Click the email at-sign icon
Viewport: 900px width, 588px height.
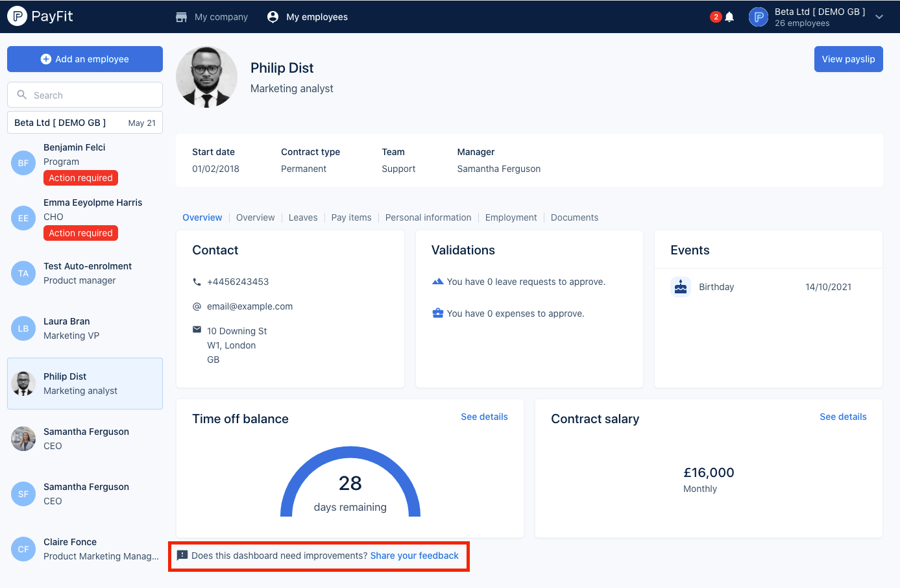[x=197, y=306]
